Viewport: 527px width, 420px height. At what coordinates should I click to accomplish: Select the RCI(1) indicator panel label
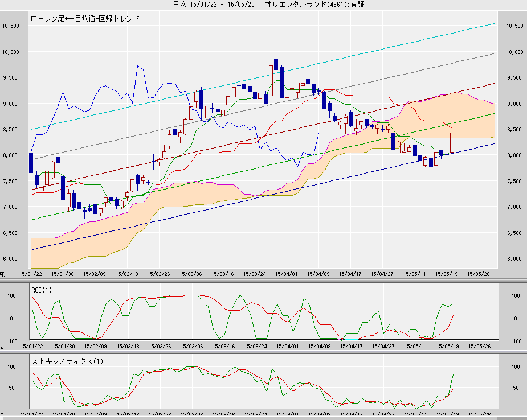pyautogui.click(x=42, y=291)
